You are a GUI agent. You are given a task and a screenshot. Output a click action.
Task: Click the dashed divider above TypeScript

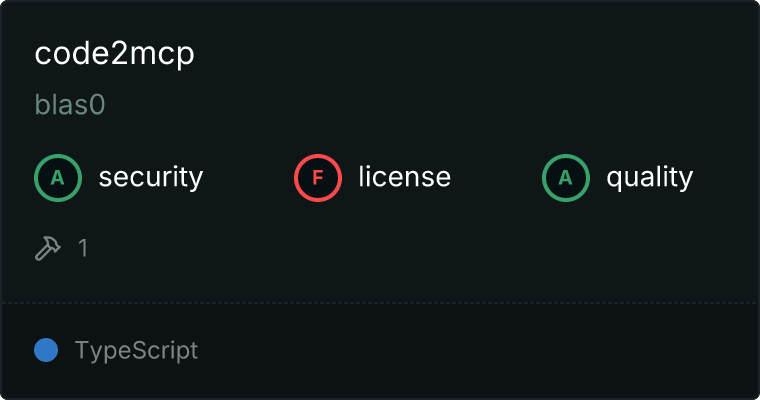coord(380,303)
